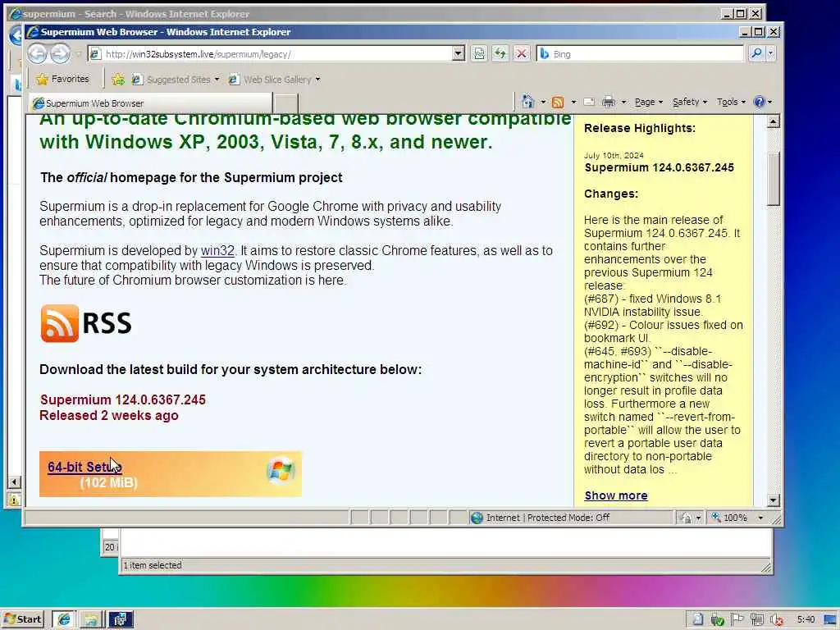Click the Home toolbar icon
Screen dimensions: 840x630
coord(527,101)
